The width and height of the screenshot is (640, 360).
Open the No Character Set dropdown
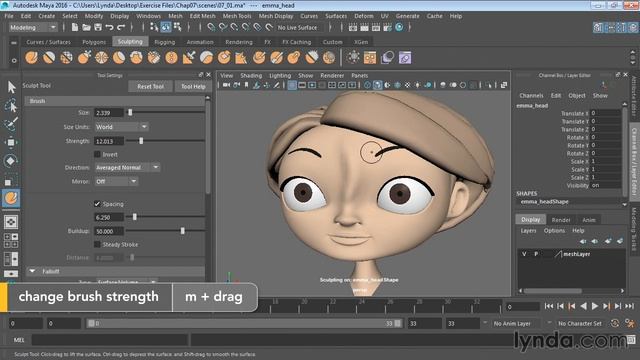pos(580,323)
